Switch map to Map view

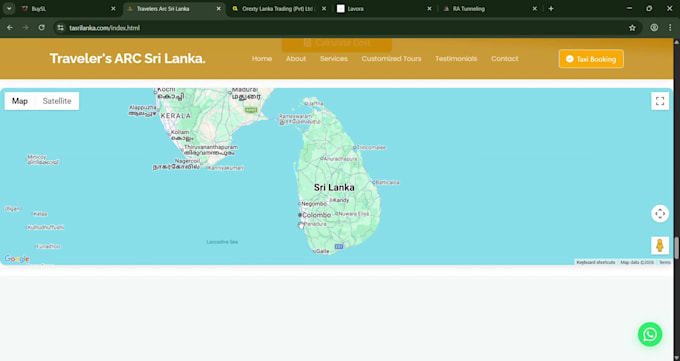coord(20,101)
